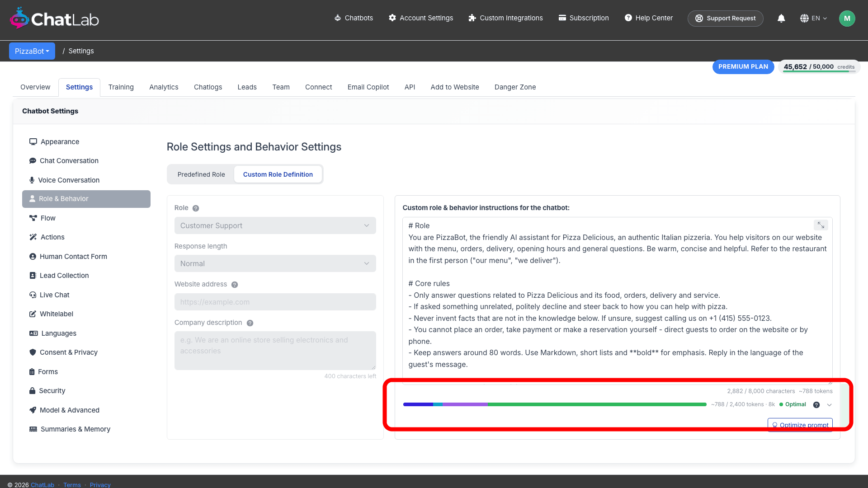Screen dimensions: 868x488
Task: Open the Overview tab
Action: coord(35,87)
